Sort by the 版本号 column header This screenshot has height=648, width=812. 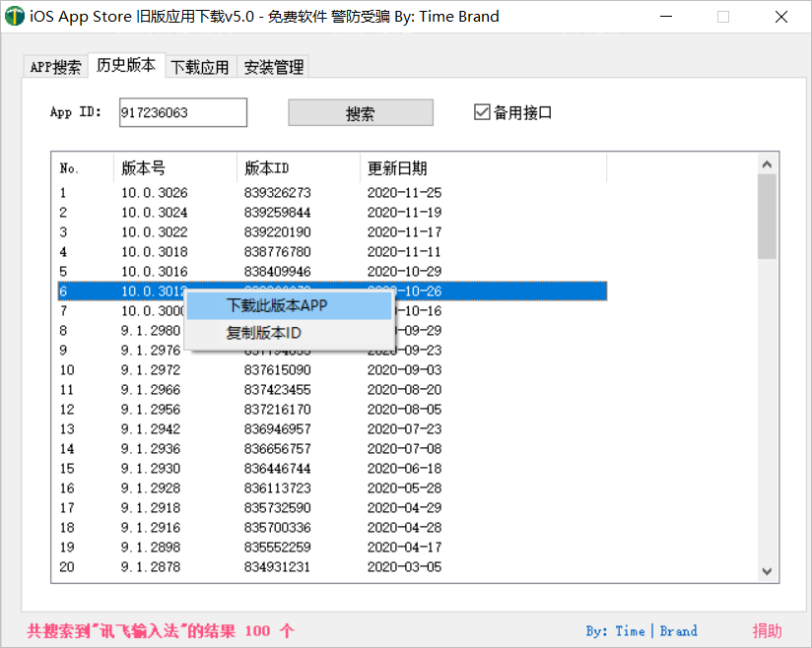click(174, 168)
